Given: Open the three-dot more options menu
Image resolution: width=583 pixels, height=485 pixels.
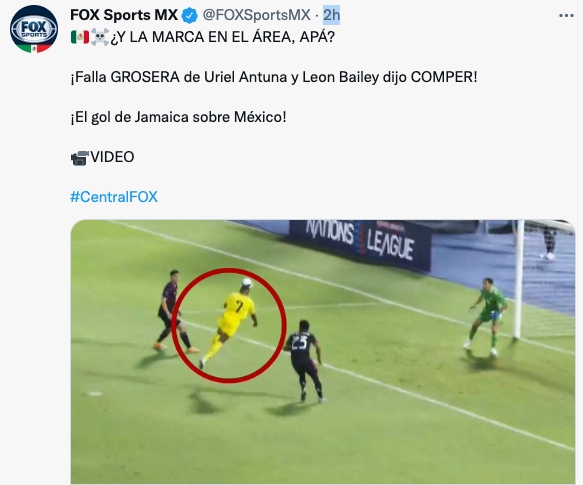Looking at the screenshot, I should [566, 16].
